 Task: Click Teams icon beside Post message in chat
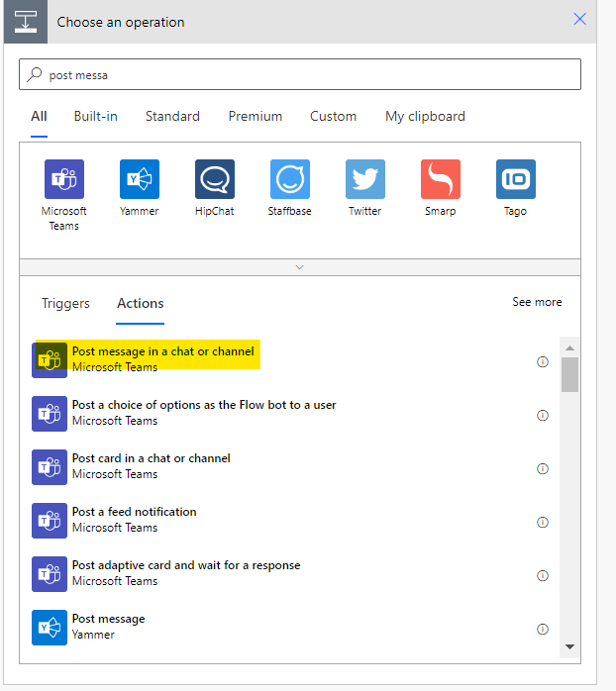click(x=50, y=360)
